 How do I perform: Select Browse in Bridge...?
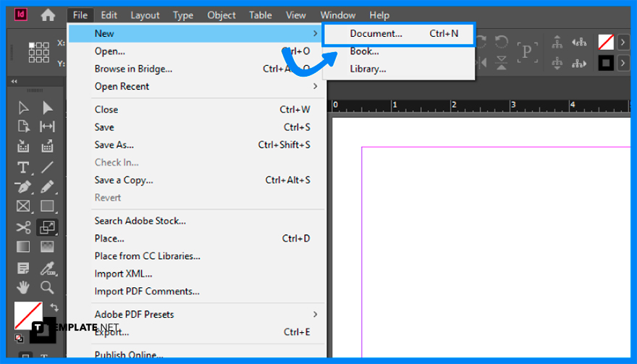point(198,69)
